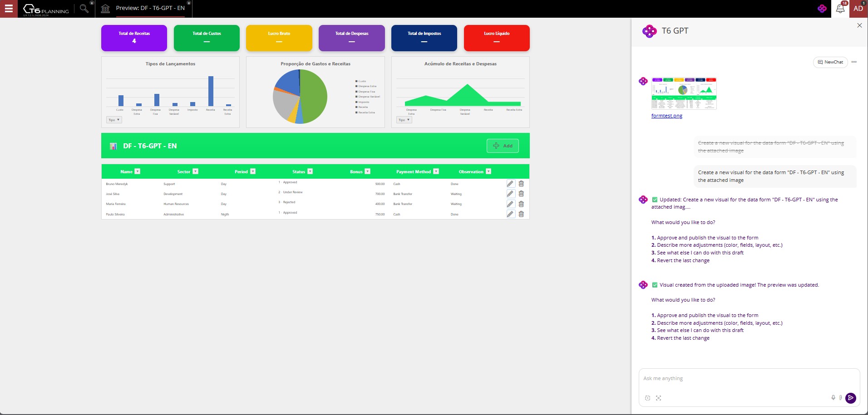This screenshot has width=868, height=415.
Task: Open the Payment Method column filter dropdown
Action: [x=436, y=171]
